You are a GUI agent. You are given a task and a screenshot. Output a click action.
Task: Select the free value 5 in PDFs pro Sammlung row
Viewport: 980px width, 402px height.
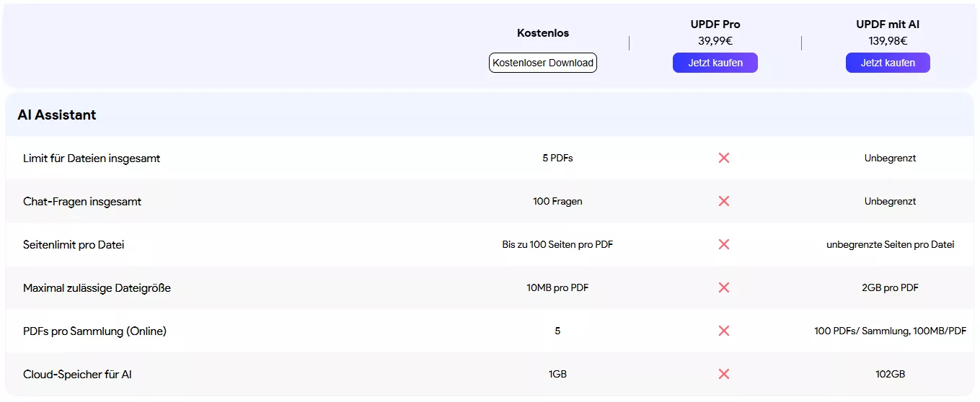[557, 331]
